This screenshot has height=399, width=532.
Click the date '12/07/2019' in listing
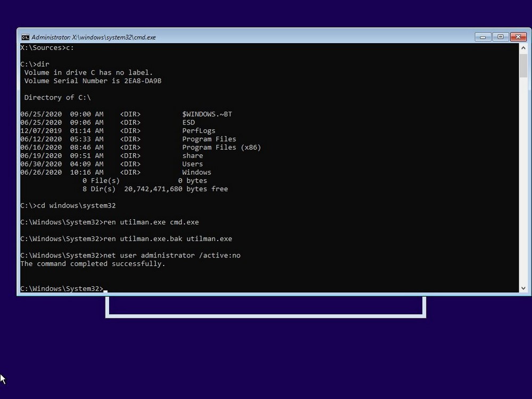[x=41, y=131]
